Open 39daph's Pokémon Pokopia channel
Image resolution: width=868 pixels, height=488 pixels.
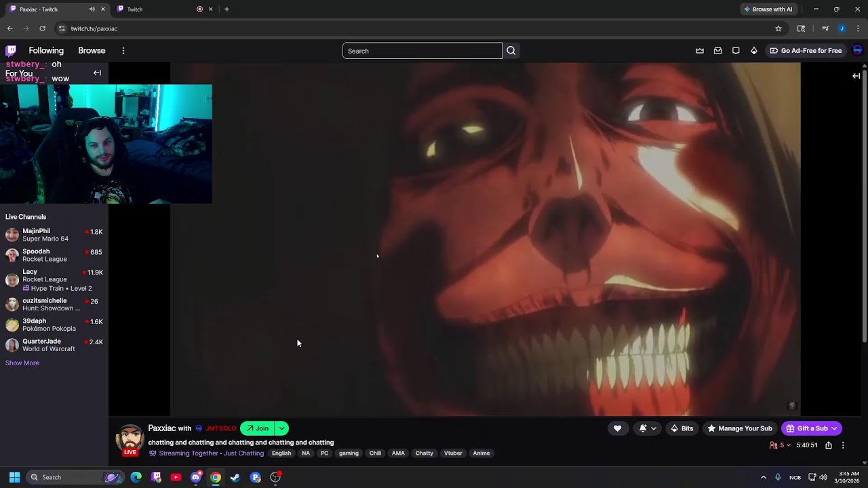(54, 325)
